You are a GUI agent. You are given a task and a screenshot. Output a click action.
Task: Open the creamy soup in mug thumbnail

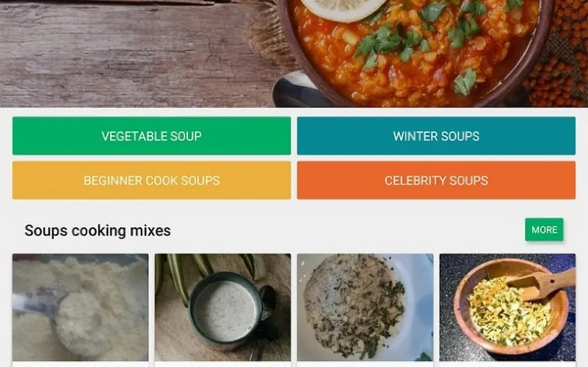point(223,308)
